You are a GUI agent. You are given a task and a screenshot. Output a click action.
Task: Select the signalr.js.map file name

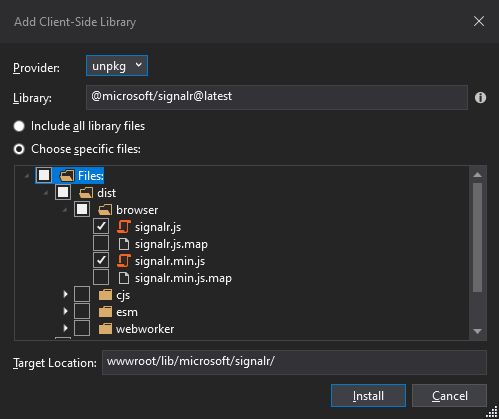(171, 244)
